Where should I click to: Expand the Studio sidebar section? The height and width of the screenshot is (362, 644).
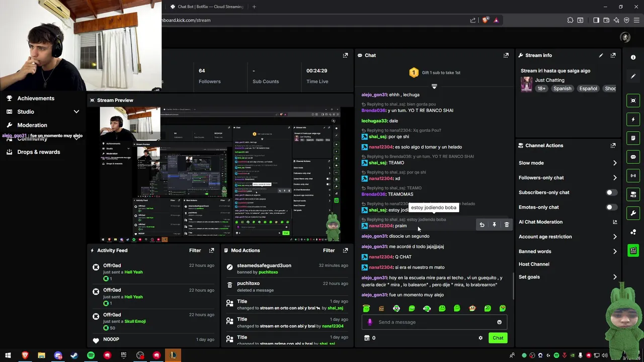pyautogui.click(x=76, y=112)
